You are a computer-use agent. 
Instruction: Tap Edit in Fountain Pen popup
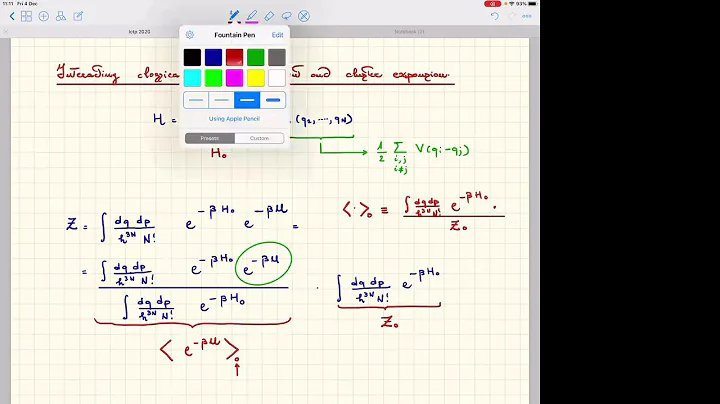click(277, 35)
